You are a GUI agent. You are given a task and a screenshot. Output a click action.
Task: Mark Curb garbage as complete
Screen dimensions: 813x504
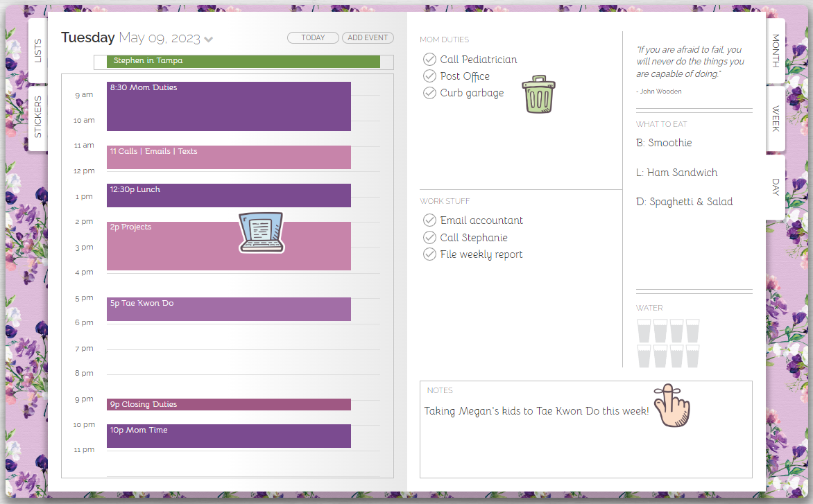pyautogui.click(x=429, y=92)
